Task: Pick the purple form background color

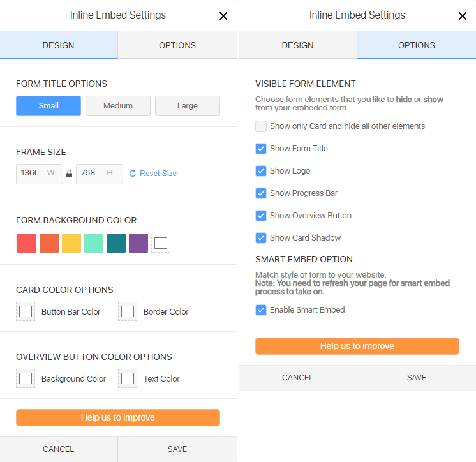Action: point(138,243)
